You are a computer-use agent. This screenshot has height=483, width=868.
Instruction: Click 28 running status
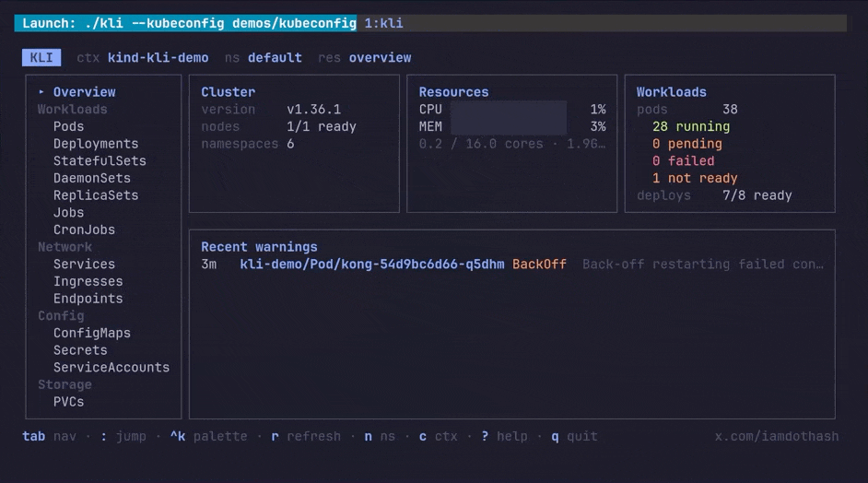coord(691,126)
